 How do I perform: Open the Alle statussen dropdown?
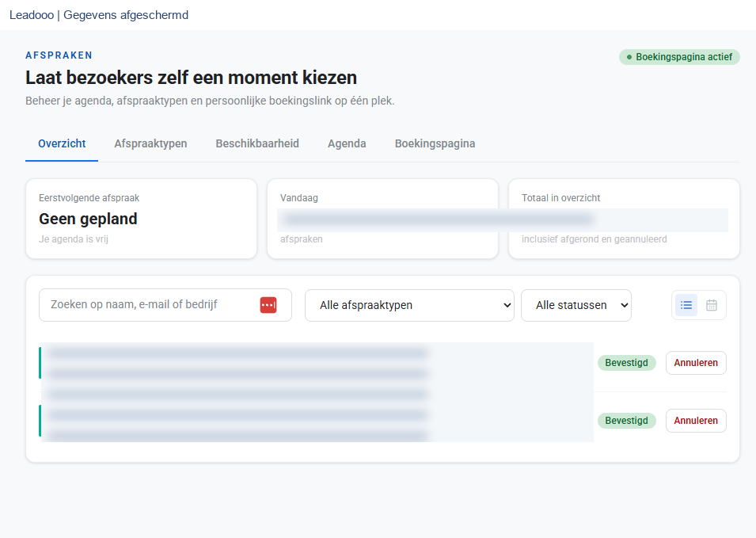click(x=576, y=305)
